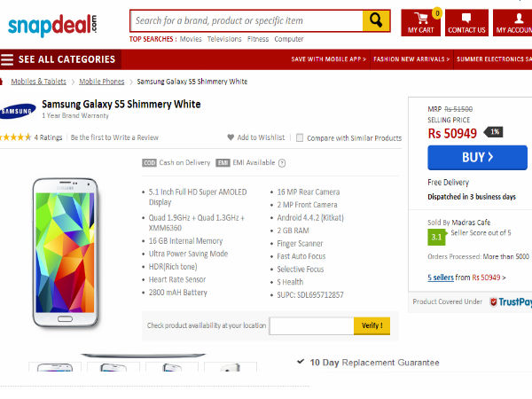Image resolution: width=532 pixels, height=399 pixels.
Task: Click the EMI help question mark icon
Action: 282,163
